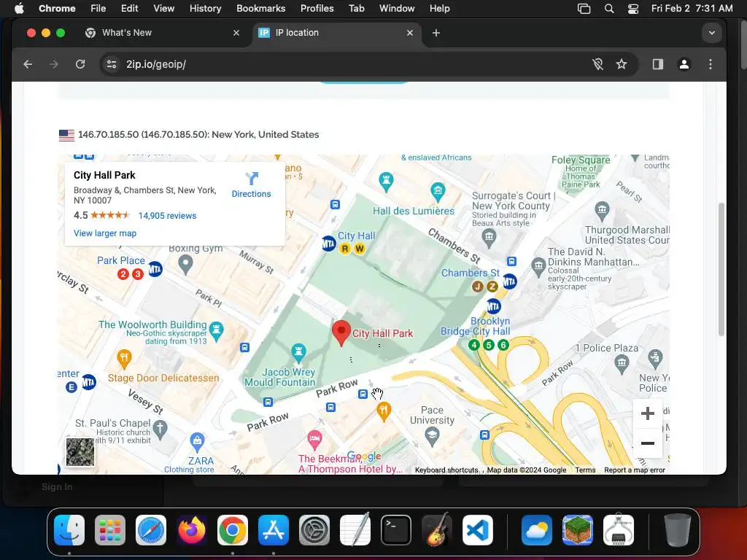Open the Chrome profile avatar icon

684,64
